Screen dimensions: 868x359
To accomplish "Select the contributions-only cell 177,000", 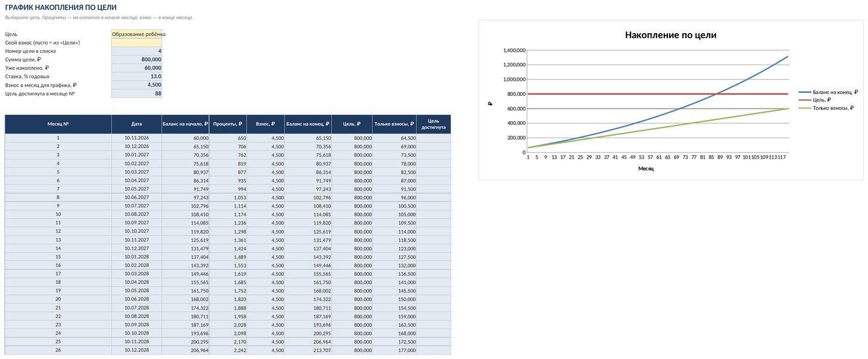I will pyautogui.click(x=395, y=350).
